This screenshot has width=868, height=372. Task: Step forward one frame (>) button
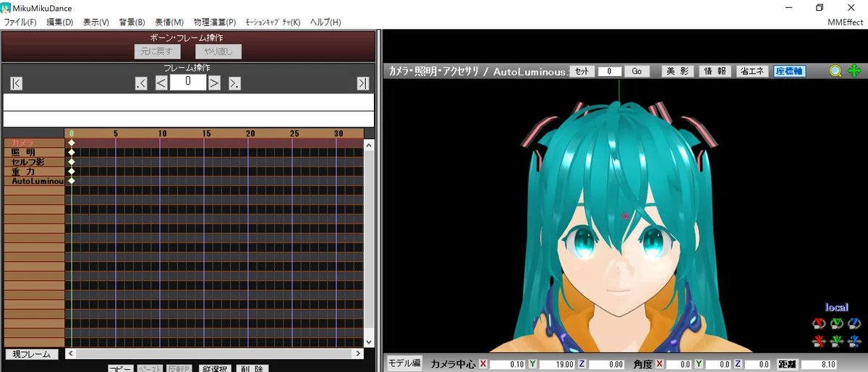tap(214, 83)
